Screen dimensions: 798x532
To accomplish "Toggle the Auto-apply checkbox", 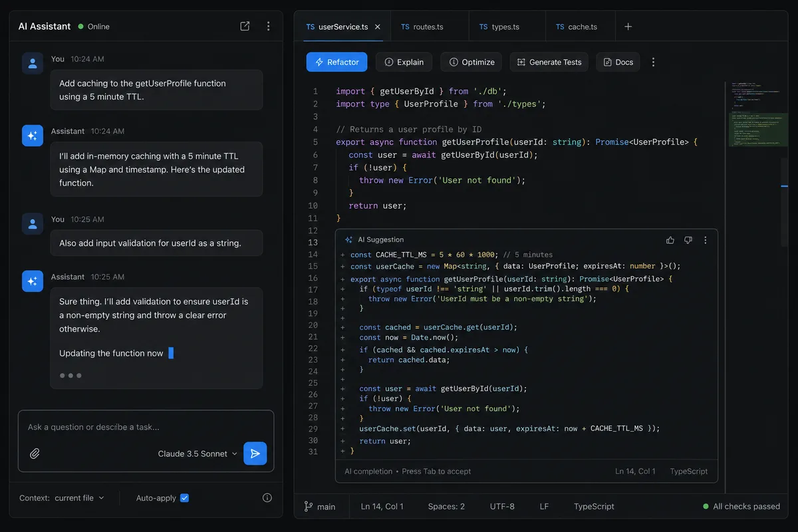I will (185, 497).
